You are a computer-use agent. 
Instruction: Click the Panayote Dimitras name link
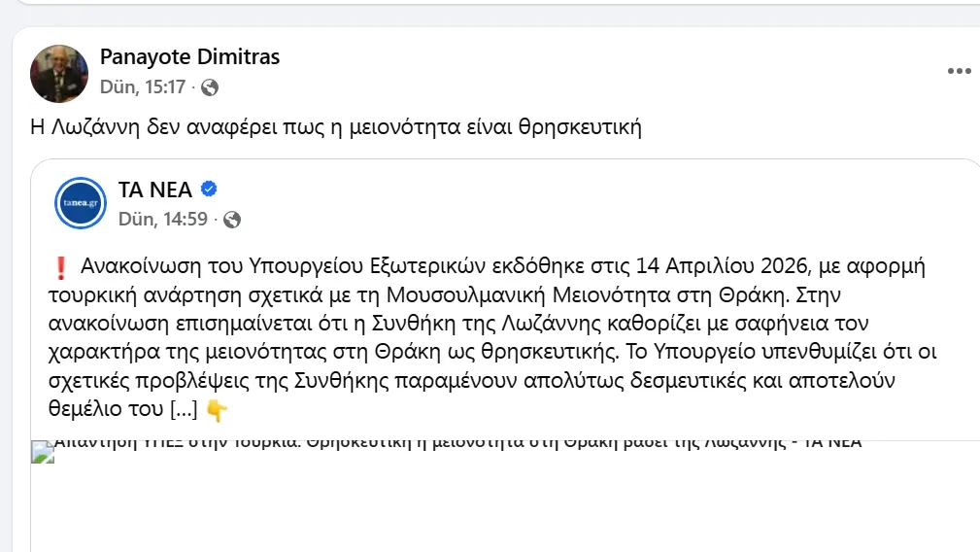[x=189, y=57]
